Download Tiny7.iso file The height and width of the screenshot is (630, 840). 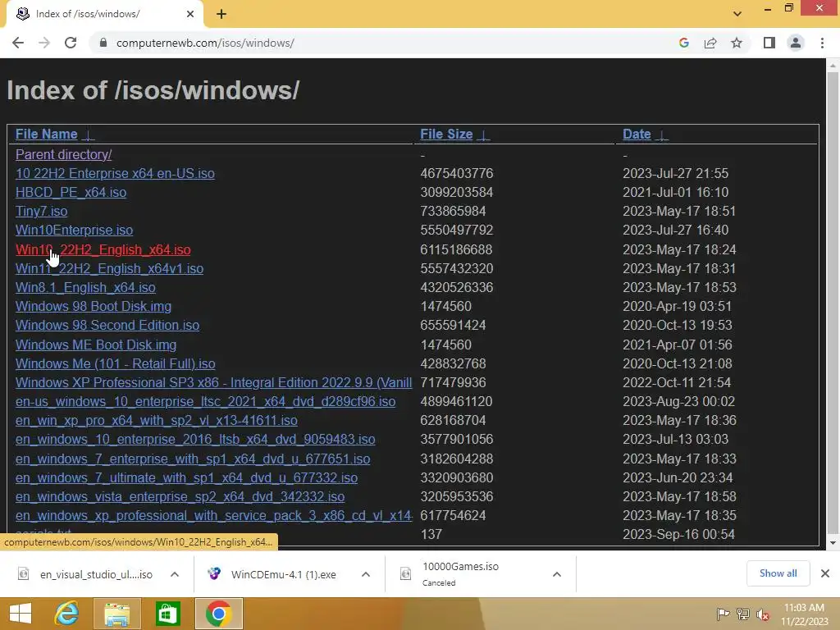point(41,211)
